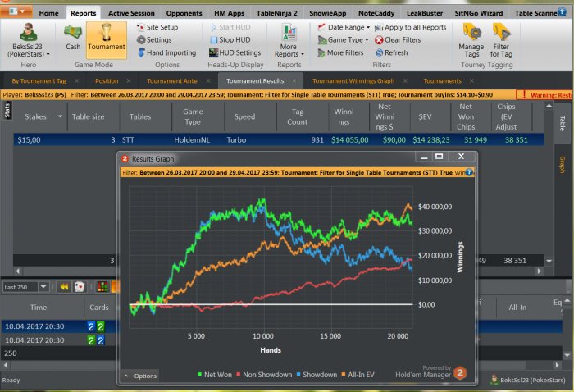
Task: Select the Tournament Ante report tab
Action: [x=172, y=81]
